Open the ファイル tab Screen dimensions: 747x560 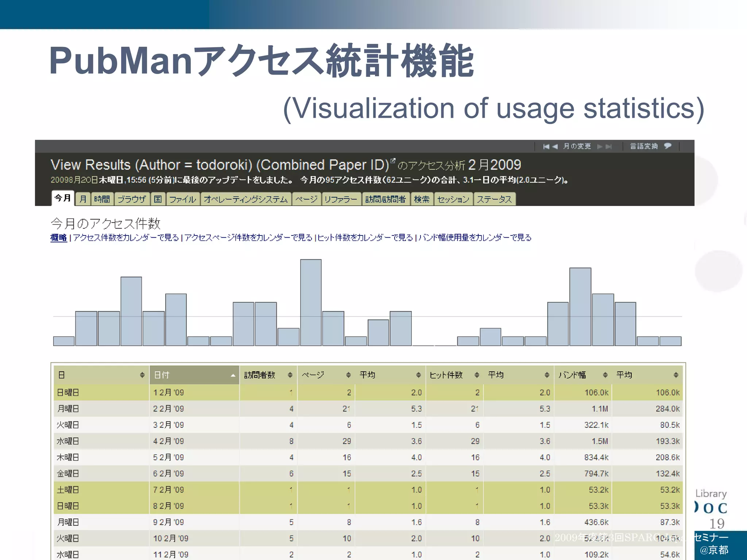[x=183, y=199]
